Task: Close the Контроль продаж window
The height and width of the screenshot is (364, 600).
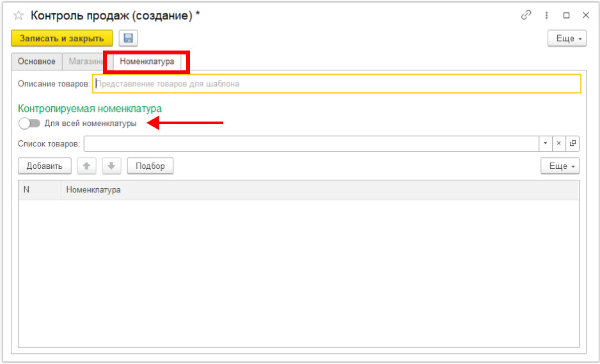Action: click(x=586, y=15)
